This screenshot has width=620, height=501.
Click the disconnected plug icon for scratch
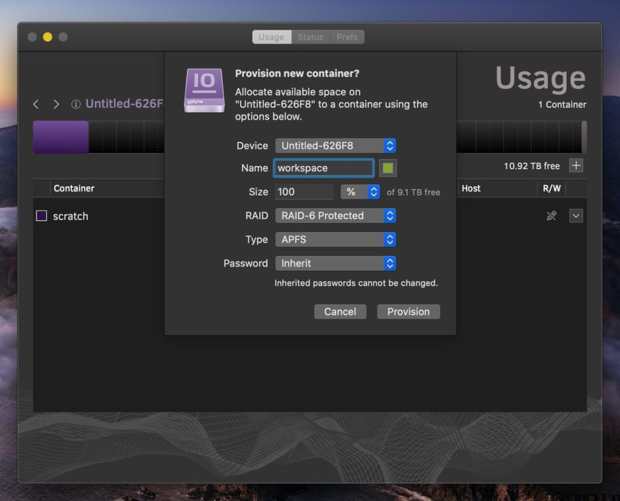click(552, 216)
